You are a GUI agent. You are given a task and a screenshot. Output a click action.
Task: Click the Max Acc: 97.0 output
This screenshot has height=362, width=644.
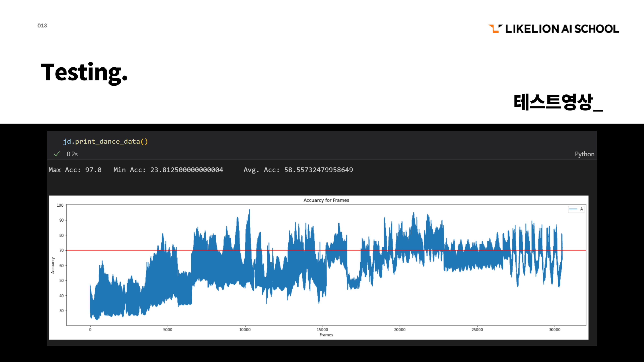[x=75, y=170]
